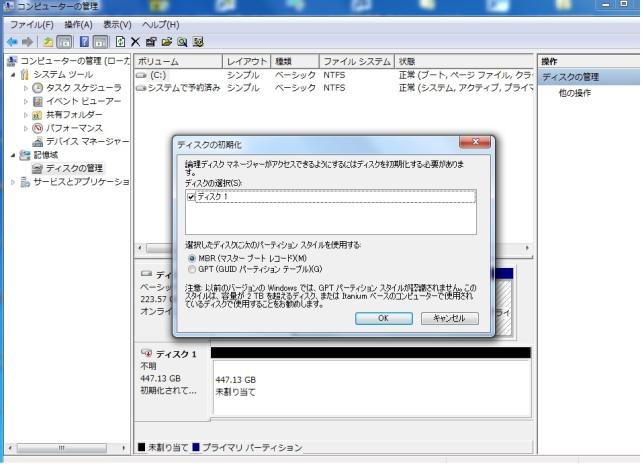Click the Properties toolbar icon
The image size is (642, 464).
click(x=151, y=42)
